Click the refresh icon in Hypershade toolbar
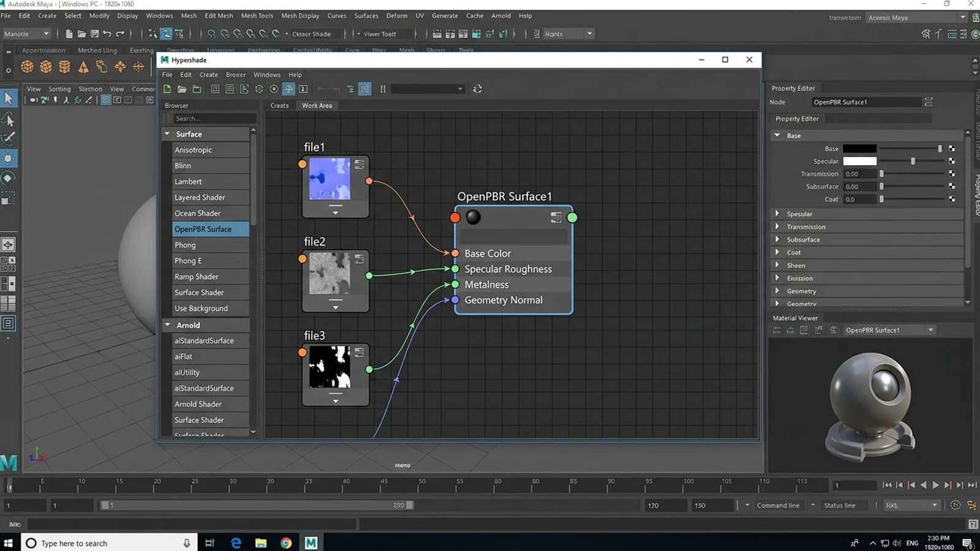This screenshot has width=980, height=551. [477, 89]
